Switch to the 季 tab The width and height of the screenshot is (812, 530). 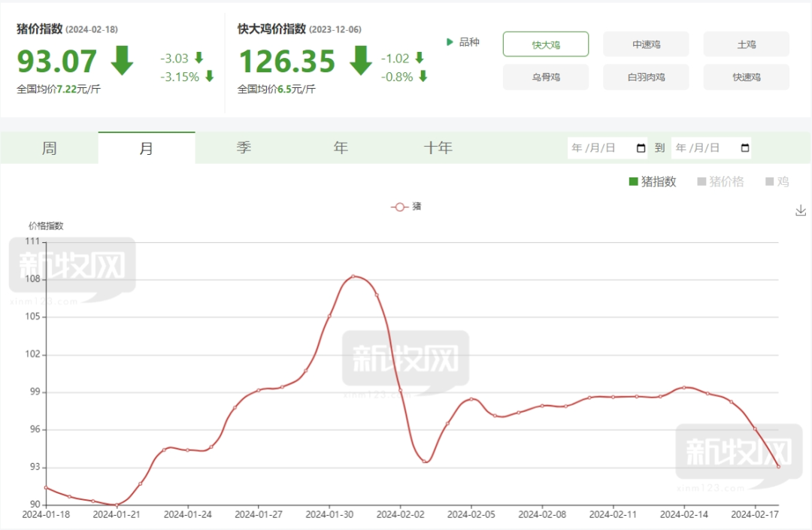[x=244, y=148]
